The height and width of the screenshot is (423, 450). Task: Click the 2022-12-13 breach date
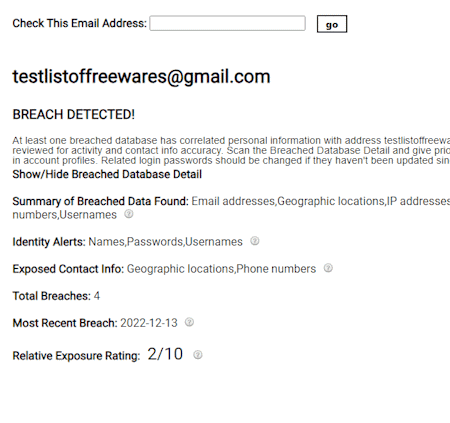149,323
